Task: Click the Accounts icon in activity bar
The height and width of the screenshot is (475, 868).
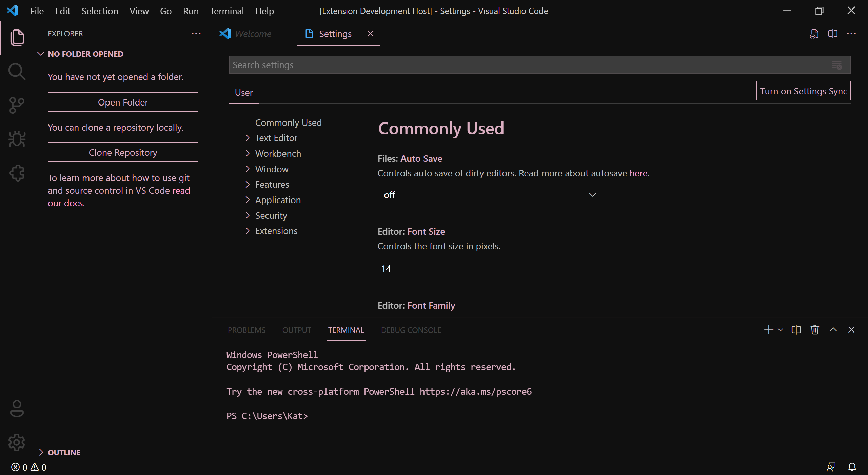Action: click(17, 408)
